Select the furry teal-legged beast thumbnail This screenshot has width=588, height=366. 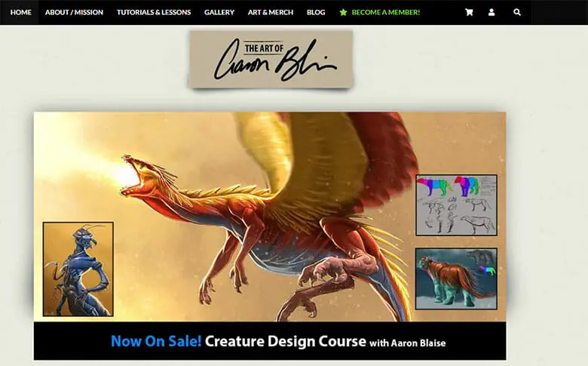click(456, 278)
